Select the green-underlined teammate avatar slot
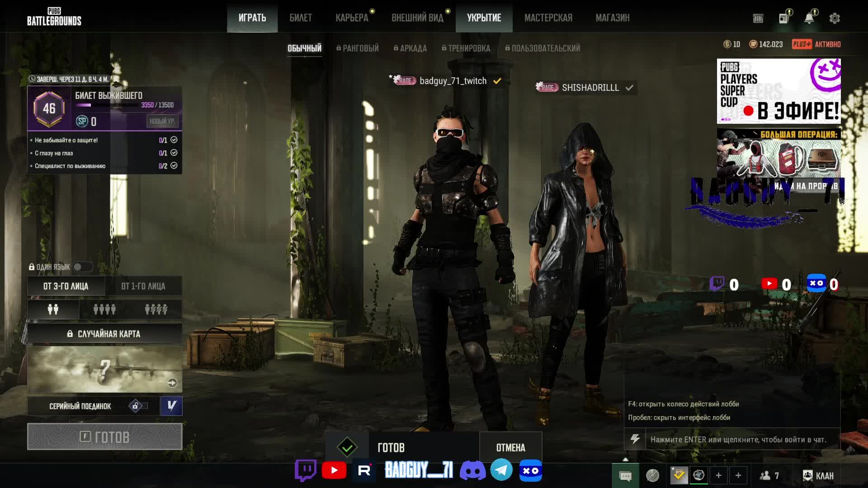 point(698,475)
